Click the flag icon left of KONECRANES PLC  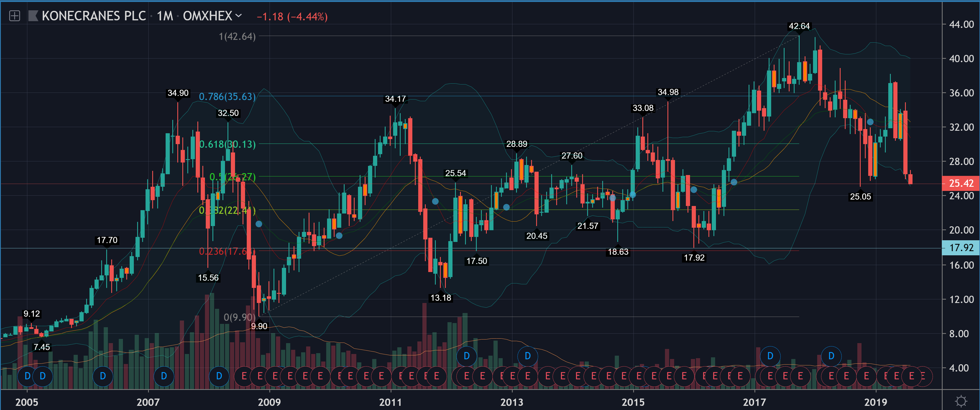(33, 16)
